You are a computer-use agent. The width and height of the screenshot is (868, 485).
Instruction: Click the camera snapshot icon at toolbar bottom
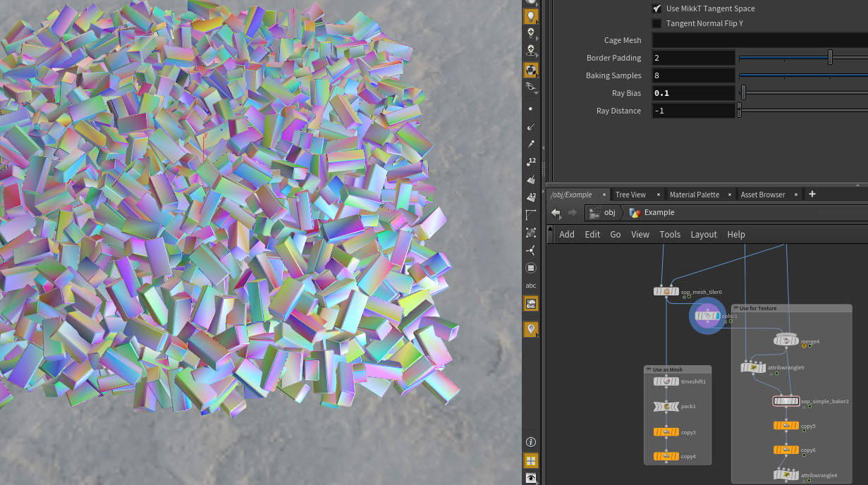coord(531,478)
